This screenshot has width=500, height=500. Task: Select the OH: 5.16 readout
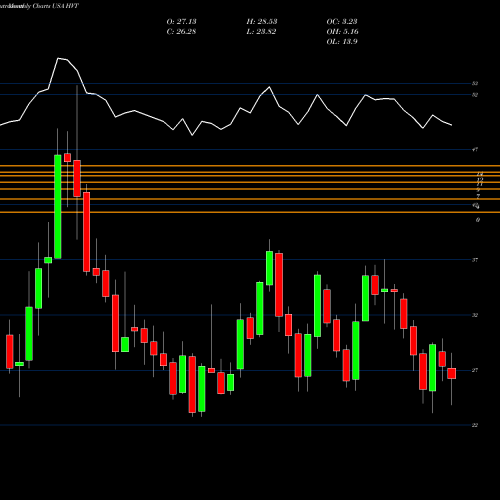click(342, 32)
